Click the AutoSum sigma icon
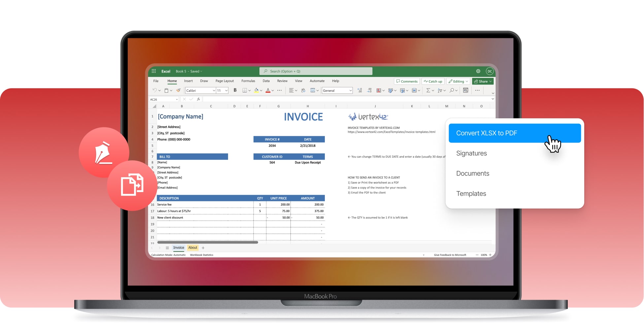Screen dimensions: 644x328 [x=428, y=90]
